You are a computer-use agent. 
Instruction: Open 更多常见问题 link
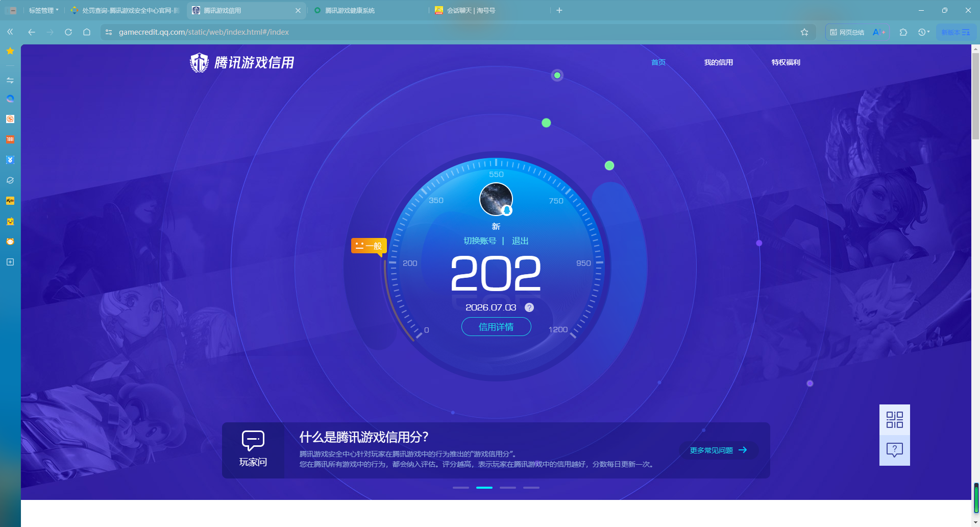719,450
